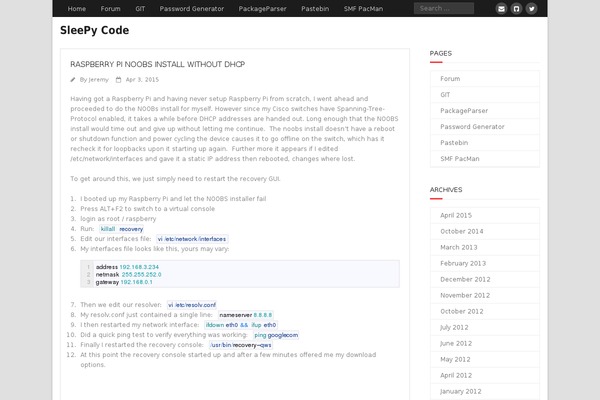The width and height of the screenshot is (600, 400).
Task: Click the 'gateway 192.168.0.1' code line
Action: [x=124, y=282]
